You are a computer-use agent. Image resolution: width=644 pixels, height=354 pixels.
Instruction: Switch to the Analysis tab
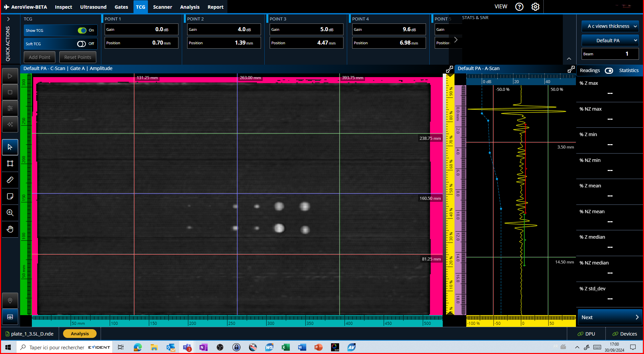tap(190, 7)
